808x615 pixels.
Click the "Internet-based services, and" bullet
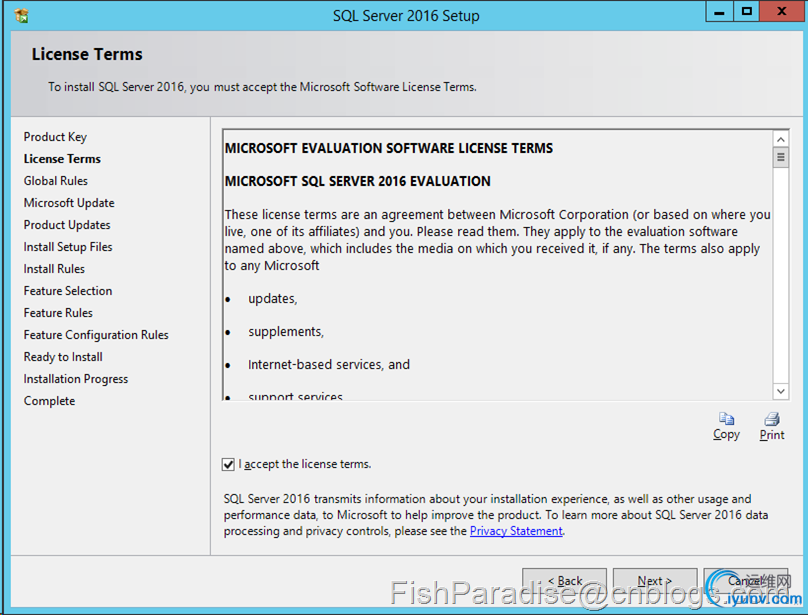(329, 365)
